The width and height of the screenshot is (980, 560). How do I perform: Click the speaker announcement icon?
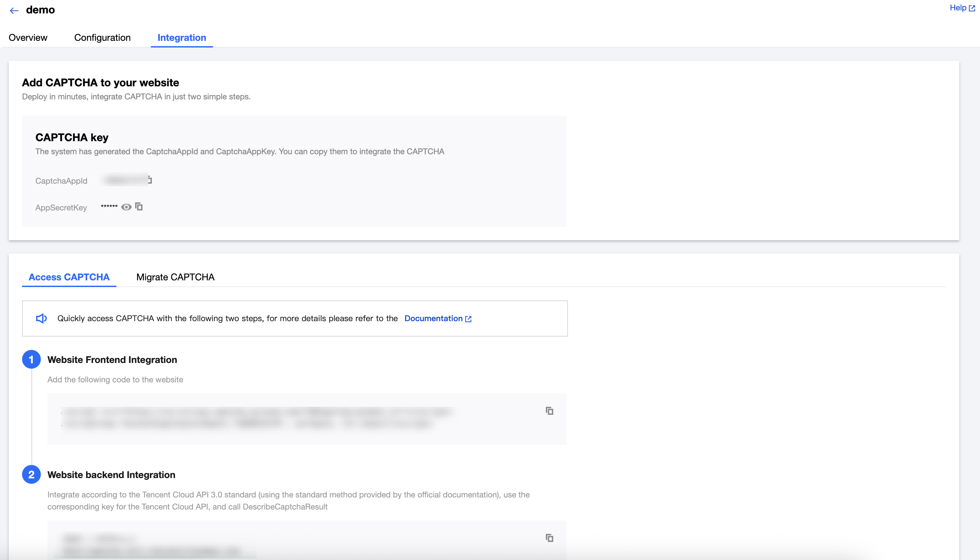pos(41,318)
